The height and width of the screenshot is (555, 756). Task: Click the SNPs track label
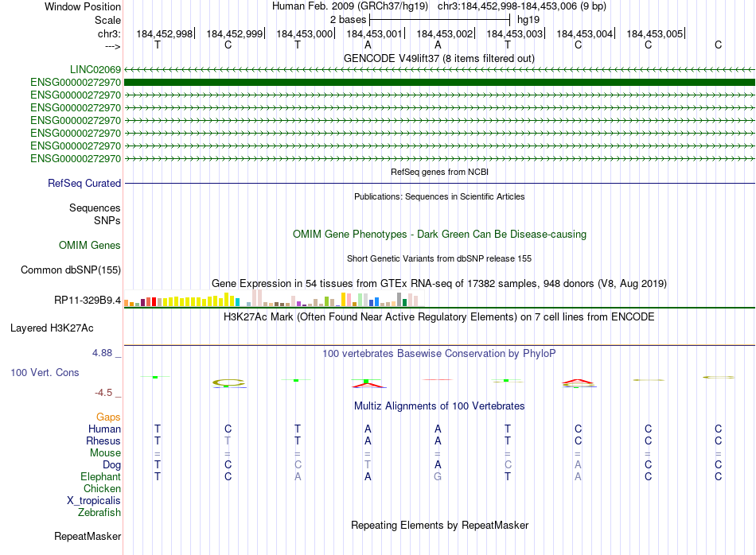click(107, 220)
